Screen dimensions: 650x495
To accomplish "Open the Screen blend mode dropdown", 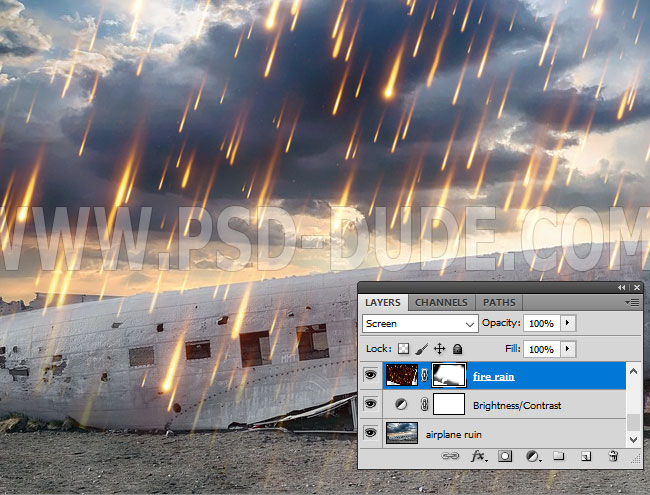I will pos(419,324).
